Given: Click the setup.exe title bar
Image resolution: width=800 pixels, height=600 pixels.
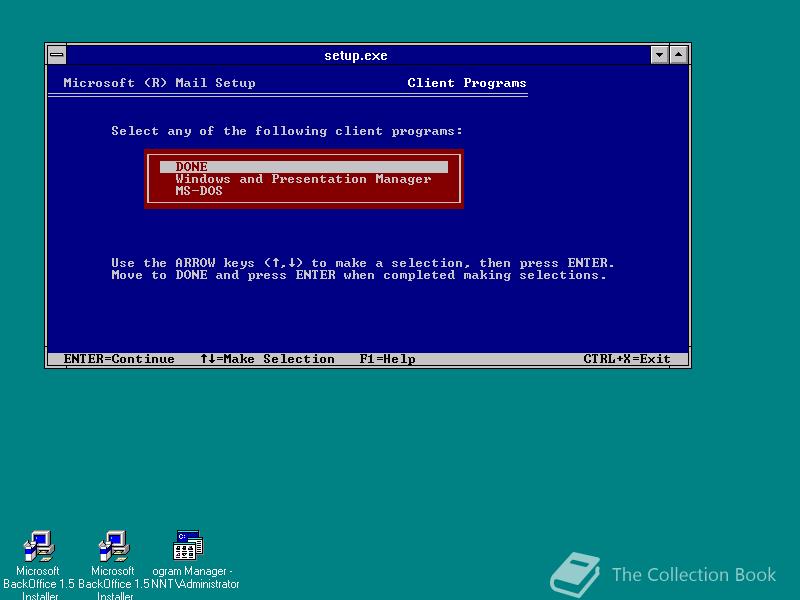Looking at the screenshot, I should click(x=356, y=55).
